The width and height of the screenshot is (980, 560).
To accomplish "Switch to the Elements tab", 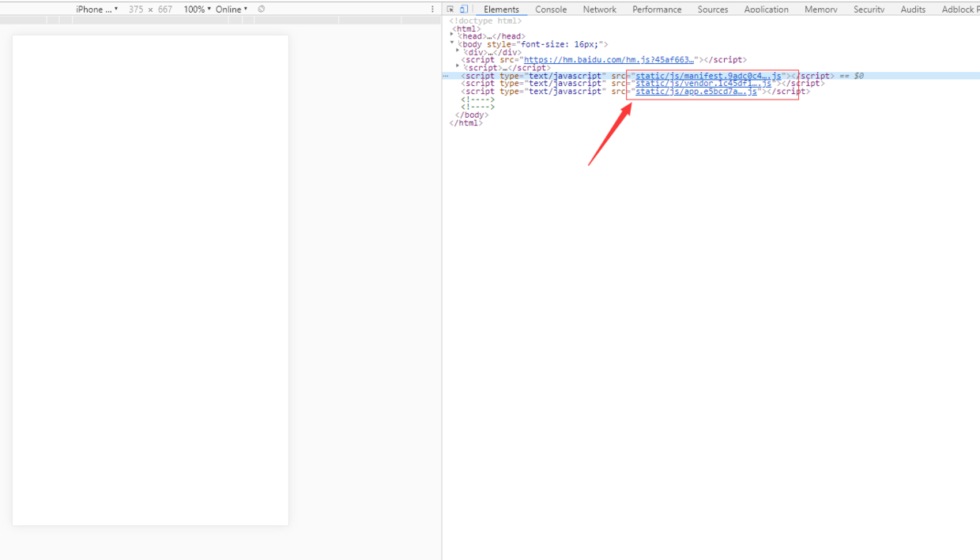I will pyautogui.click(x=501, y=9).
